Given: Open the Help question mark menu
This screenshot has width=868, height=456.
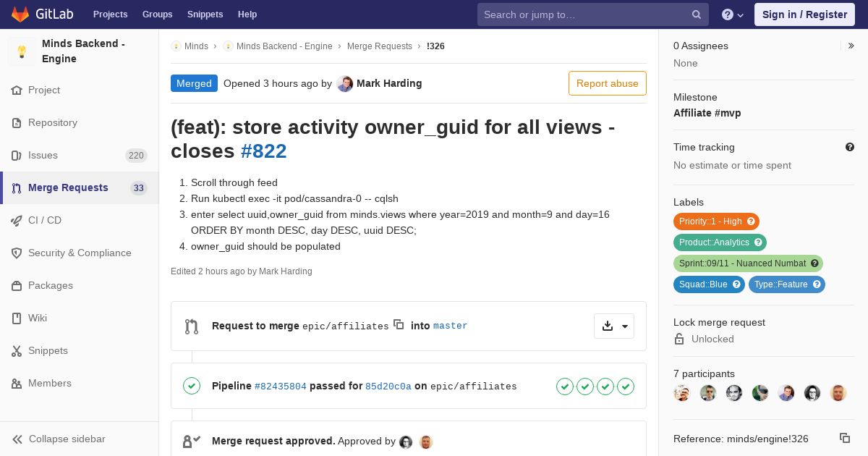Looking at the screenshot, I should coord(733,14).
